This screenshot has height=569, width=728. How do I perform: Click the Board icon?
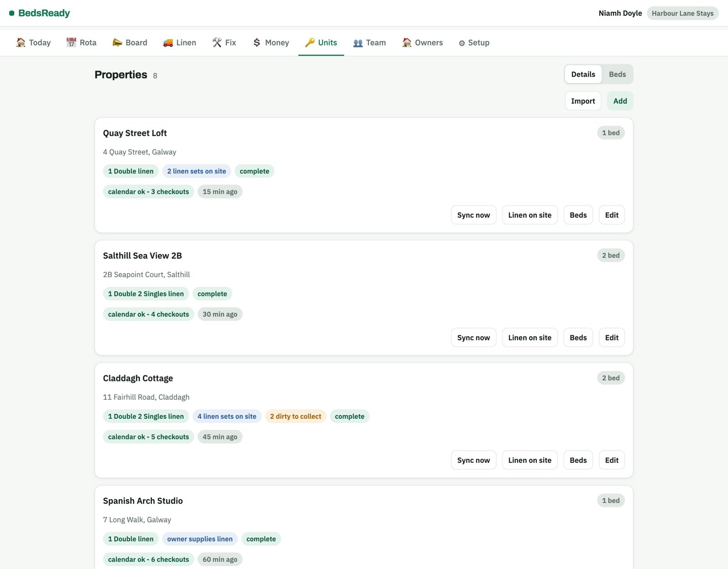click(117, 42)
